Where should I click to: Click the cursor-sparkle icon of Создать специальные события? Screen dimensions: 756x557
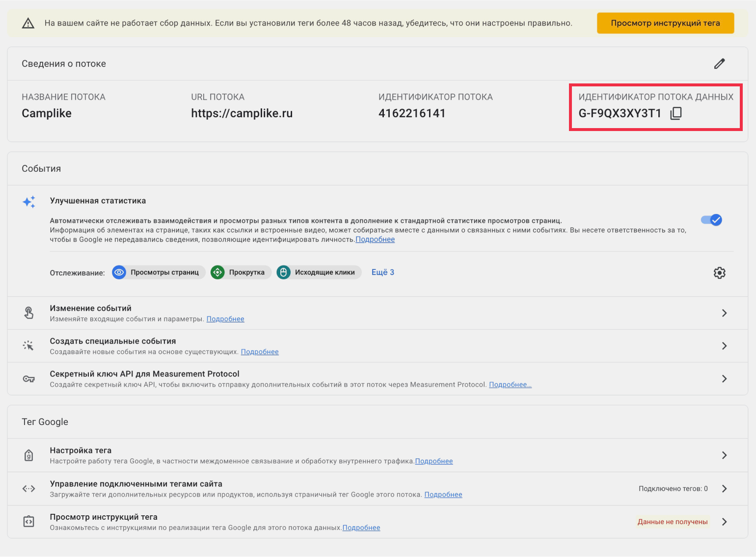pos(28,346)
